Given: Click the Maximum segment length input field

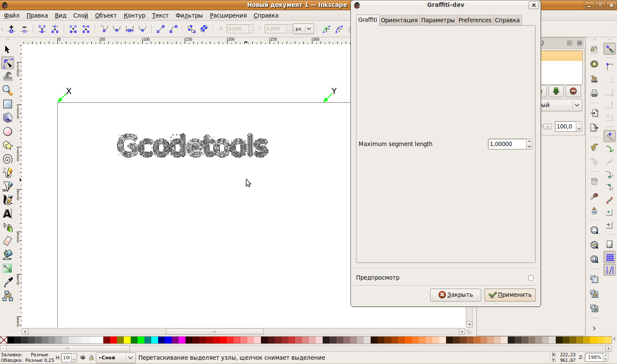Looking at the screenshot, I should click(x=507, y=144).
